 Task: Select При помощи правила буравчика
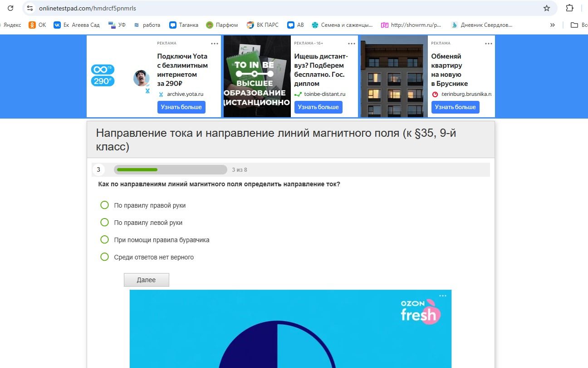tap(104, 239)
